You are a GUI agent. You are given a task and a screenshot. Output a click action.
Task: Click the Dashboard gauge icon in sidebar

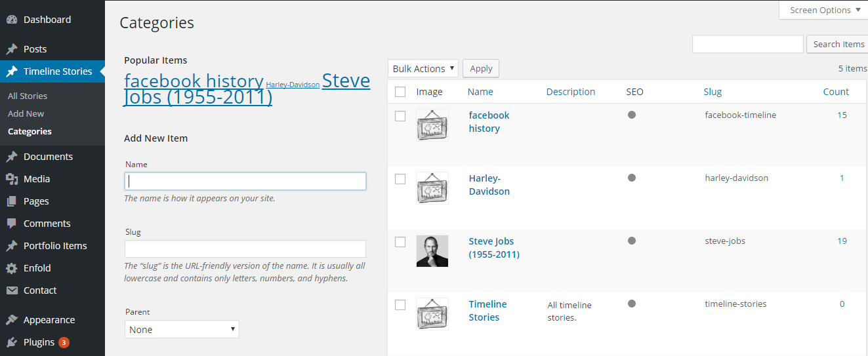coord(11,20)
